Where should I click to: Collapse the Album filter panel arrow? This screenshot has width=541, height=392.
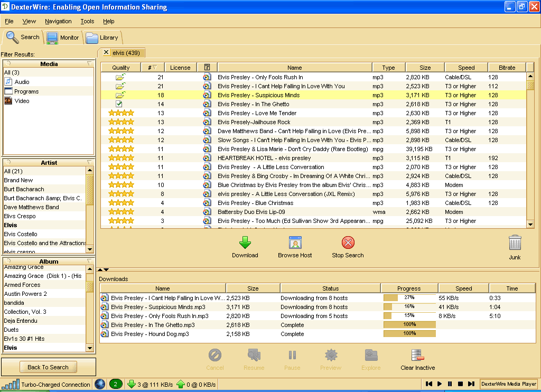[89, 261]
